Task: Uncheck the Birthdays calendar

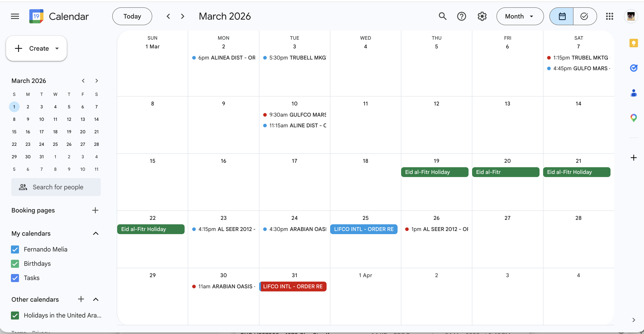Action: 15,264
